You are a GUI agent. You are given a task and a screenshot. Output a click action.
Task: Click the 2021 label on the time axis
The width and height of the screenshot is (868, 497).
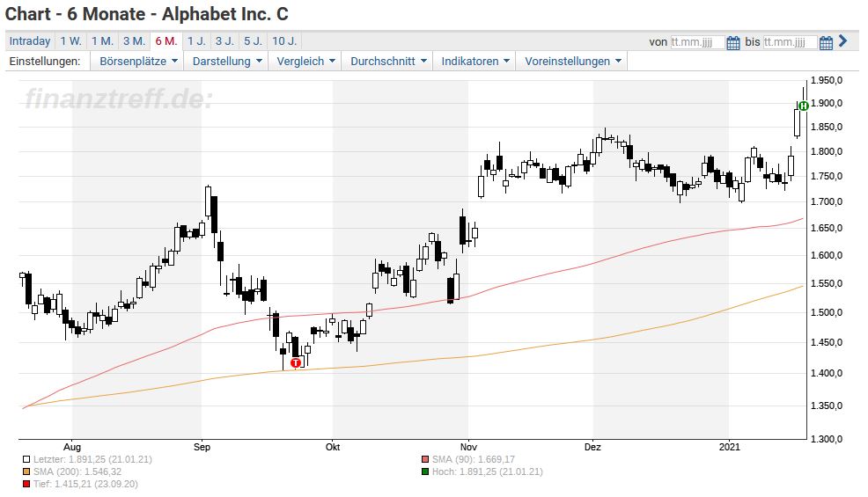click(x=730, y=447)
